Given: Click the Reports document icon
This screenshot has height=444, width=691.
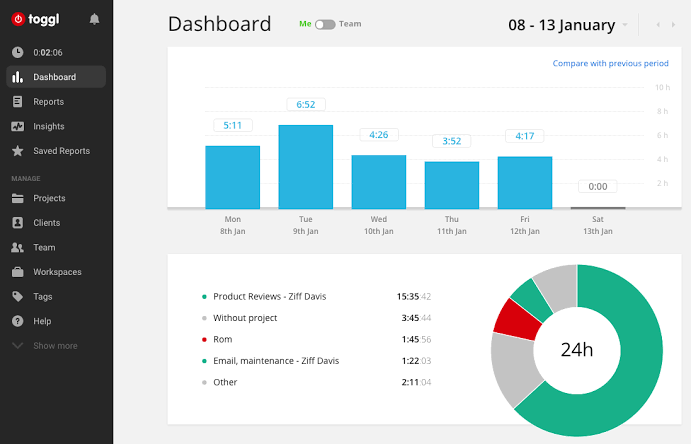Looking at the screenshot, I should pyautogui.click(x=18, y=102).
